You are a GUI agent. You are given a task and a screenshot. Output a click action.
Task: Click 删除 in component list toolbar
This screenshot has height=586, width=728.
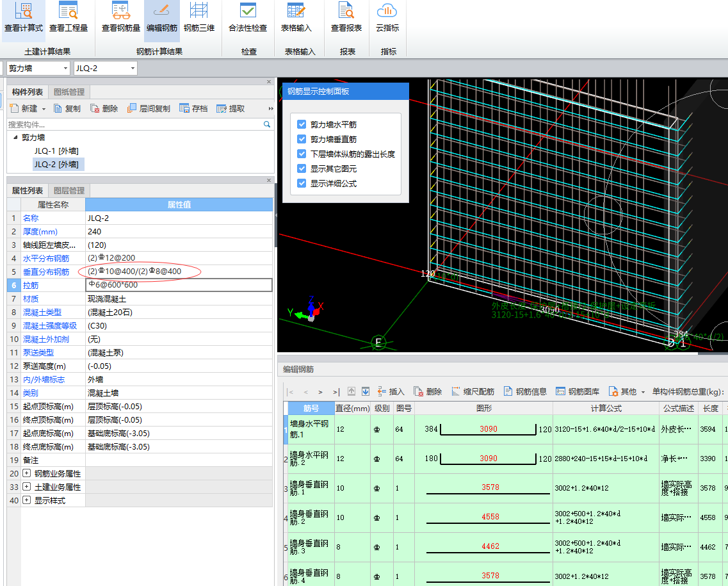pyautogui.click(x=104, y=109)
